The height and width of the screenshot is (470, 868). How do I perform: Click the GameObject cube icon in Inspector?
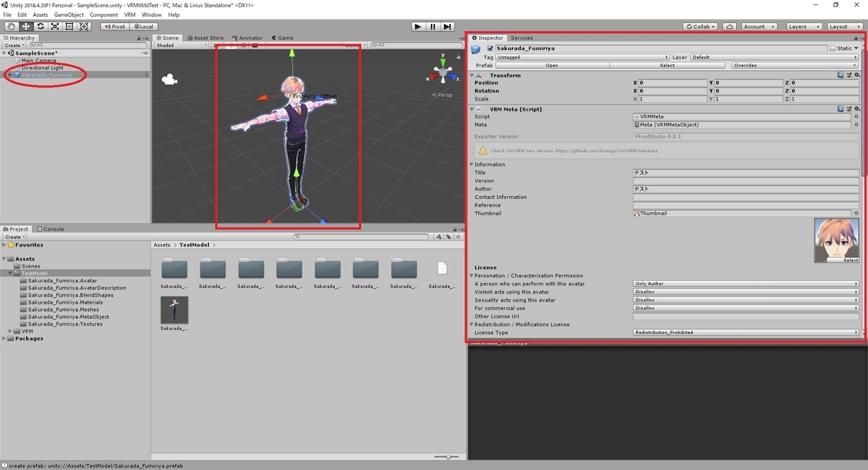pos(476,49)
